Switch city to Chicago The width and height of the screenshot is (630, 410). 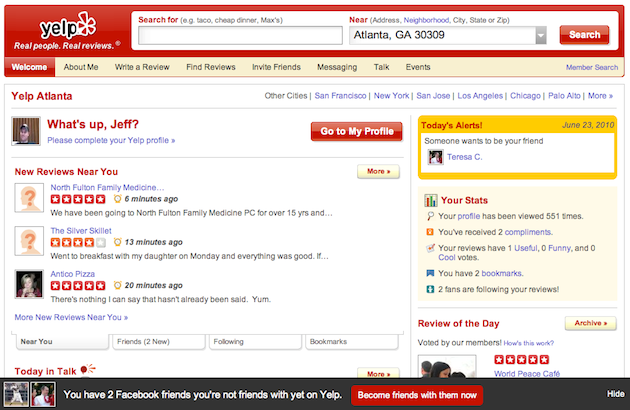pos(526,96)
